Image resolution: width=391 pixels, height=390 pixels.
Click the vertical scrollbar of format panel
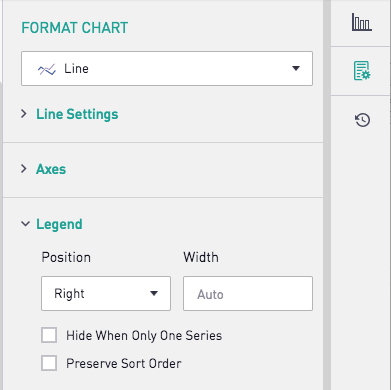327,195
